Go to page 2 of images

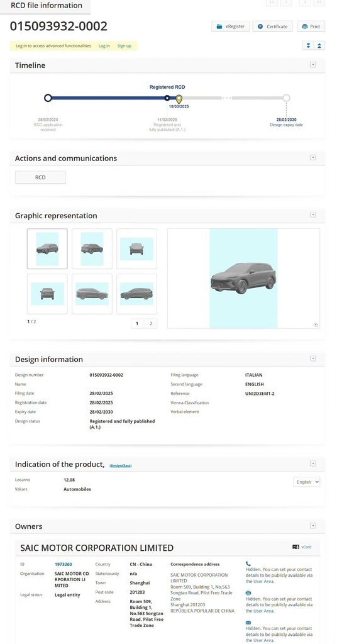point(151,324)
